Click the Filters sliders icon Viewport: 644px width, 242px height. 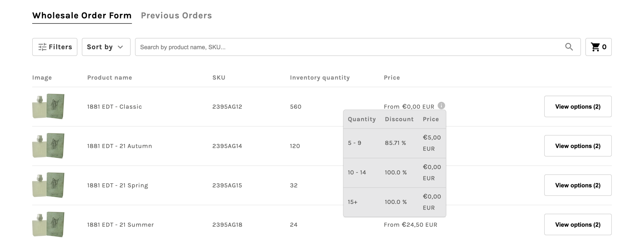click(42, 47)
